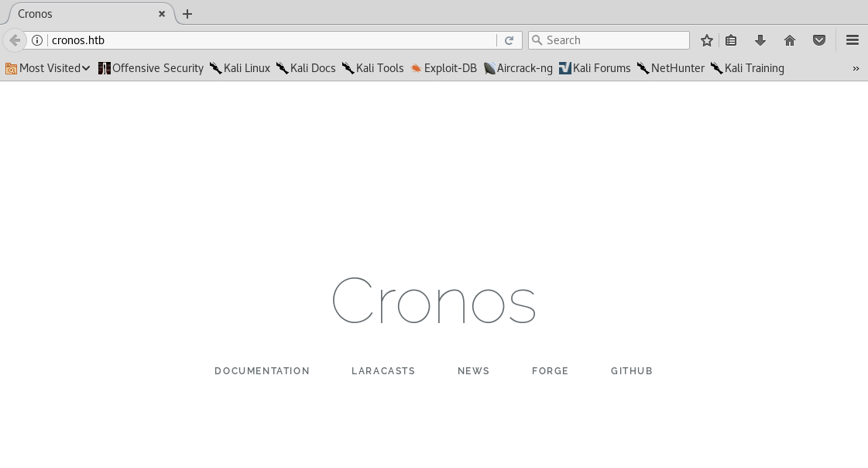This screenshot has height=468, width=868.
Task: Open the Firefox hamburger menu
Action: [853, 40]
